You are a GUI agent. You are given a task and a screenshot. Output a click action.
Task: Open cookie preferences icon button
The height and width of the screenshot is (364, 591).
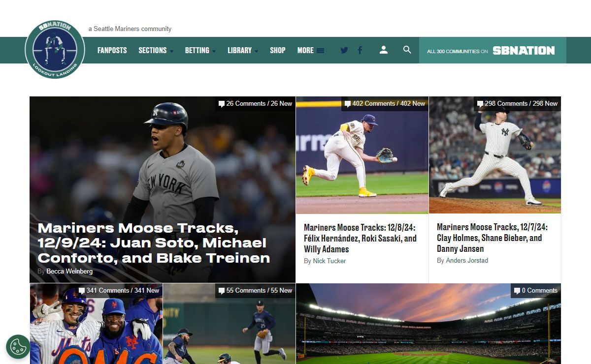[x=18, y=347]
